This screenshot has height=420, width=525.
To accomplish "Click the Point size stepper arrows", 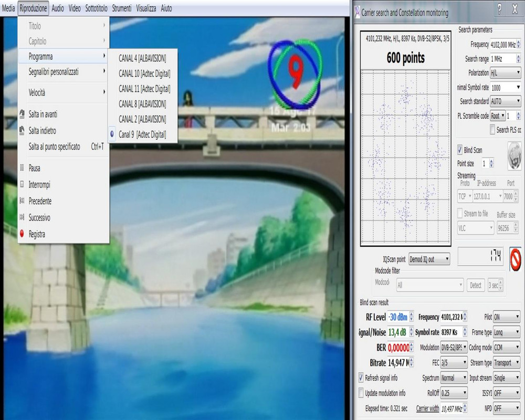I will (x=491, y=163).
